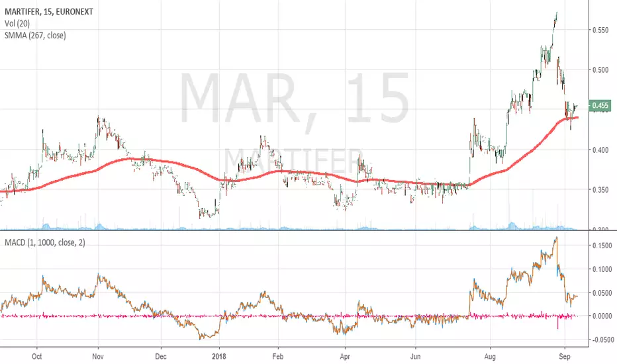Click the MARTIFER, 15, EURONEXT symbol title
Screen dimensions: 617x364
point(49,12)
